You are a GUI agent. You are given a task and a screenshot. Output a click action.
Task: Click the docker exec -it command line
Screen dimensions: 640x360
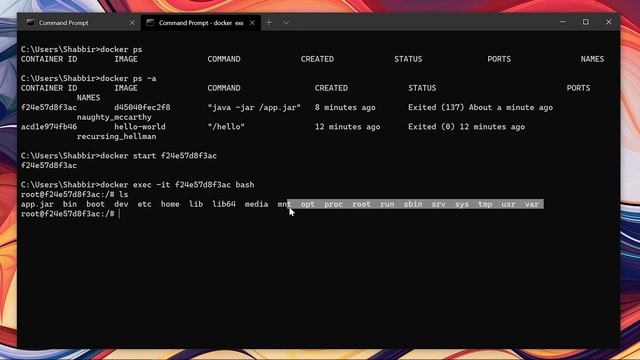[x=138, y=185]
